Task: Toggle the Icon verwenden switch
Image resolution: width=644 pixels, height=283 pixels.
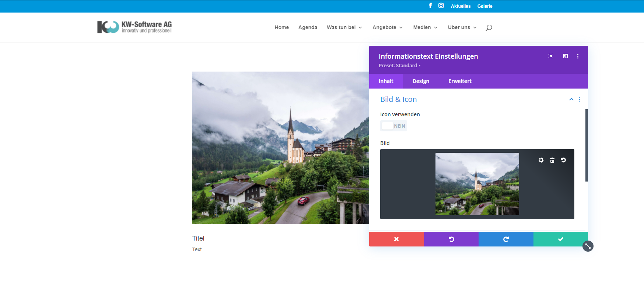Action: 393,126
